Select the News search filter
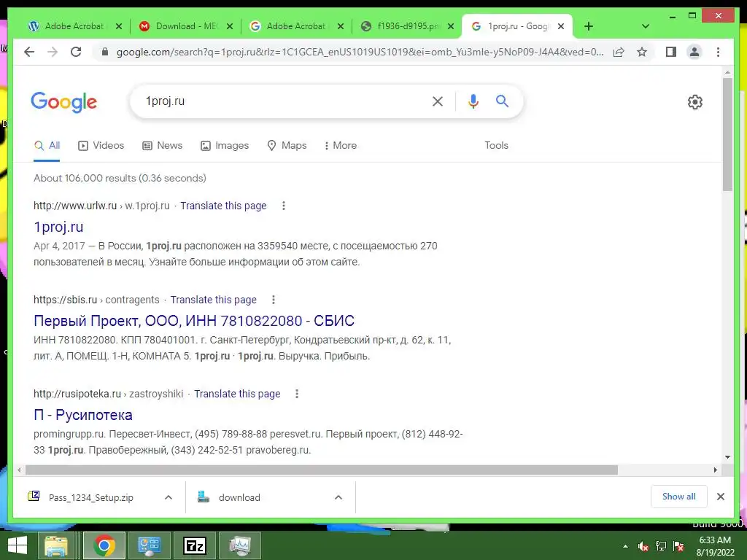747x560 pixels. [x=163, y=145]
